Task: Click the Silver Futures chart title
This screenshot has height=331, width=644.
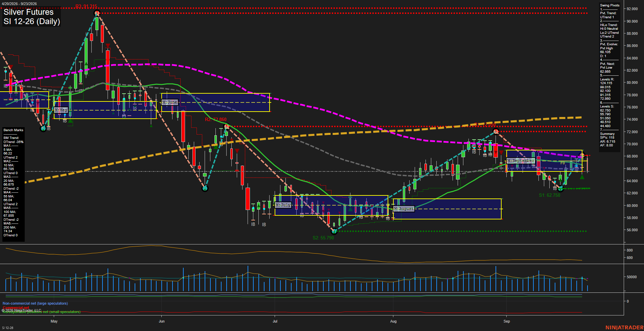Action: [28, 12]
